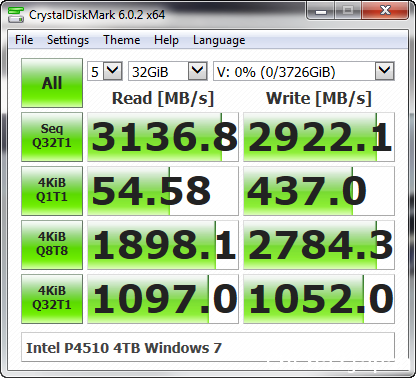416x378 pixels.
Task: Click the Intel P4510 4TB comment field
Action: pos(208,347)
